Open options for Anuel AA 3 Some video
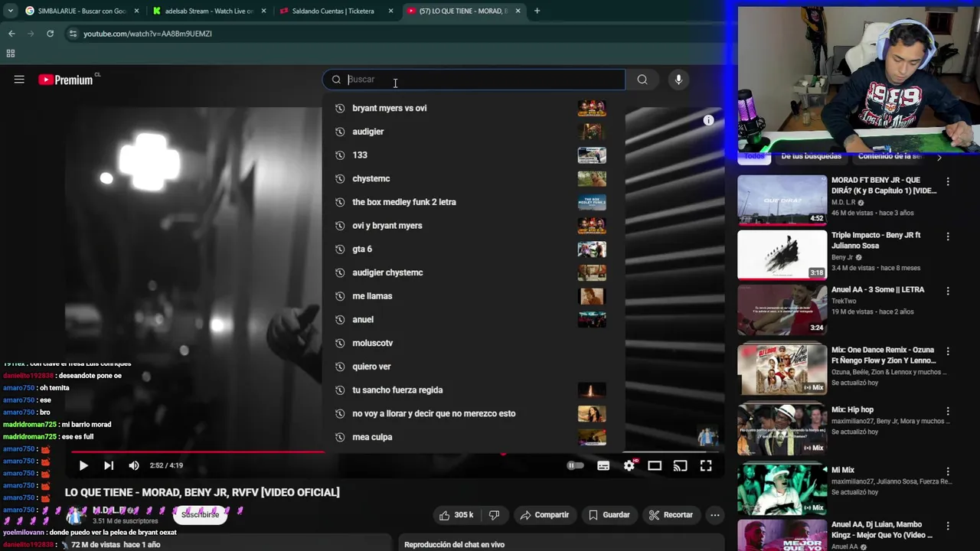Screen dimensions: 980x551 (948, 291)
